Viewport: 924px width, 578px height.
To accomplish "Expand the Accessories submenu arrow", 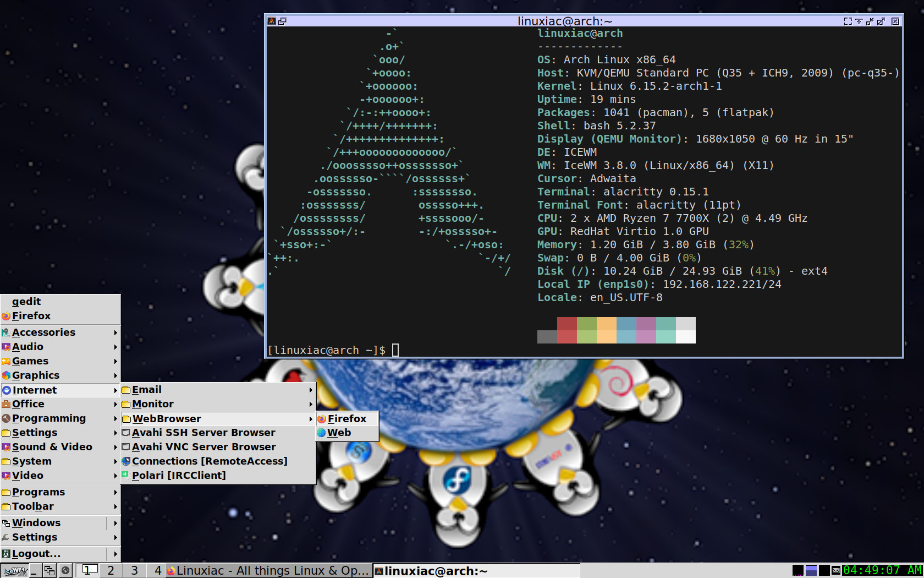I will pos(116,332).
